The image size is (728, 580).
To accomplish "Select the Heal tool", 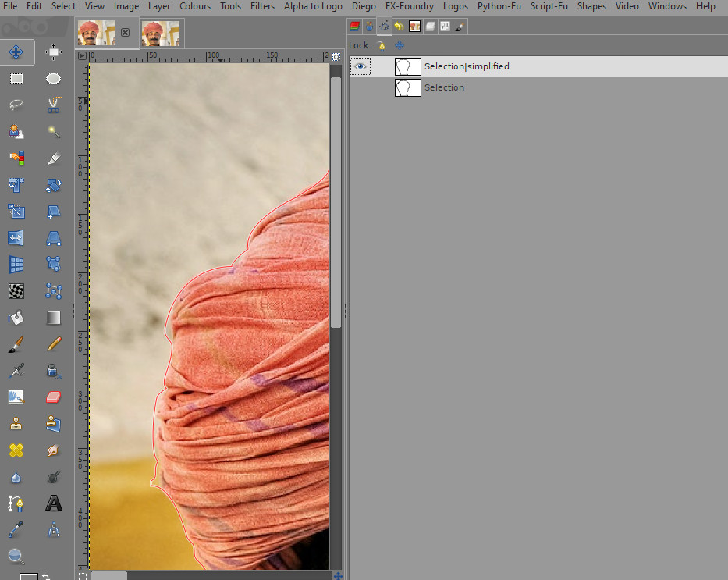I will (16, 450).
